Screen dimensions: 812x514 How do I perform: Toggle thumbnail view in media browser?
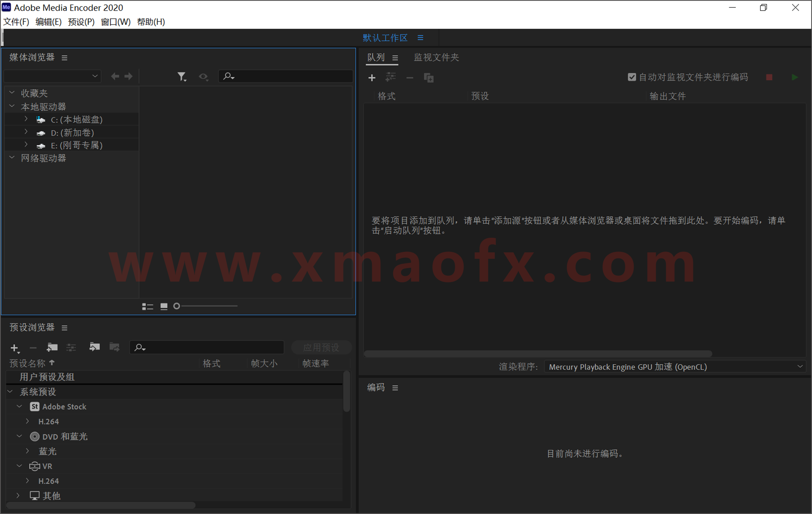click(x=164, y=306)
